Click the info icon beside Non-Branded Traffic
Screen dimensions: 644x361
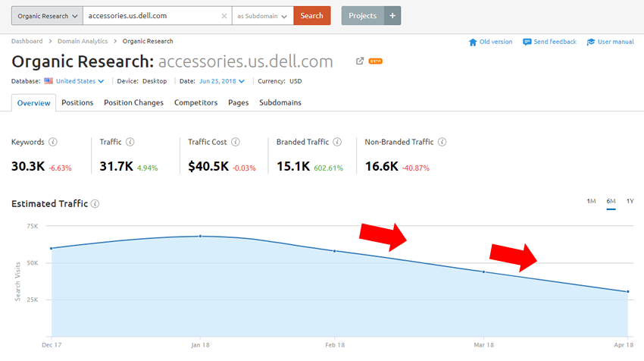pos(442,142)
